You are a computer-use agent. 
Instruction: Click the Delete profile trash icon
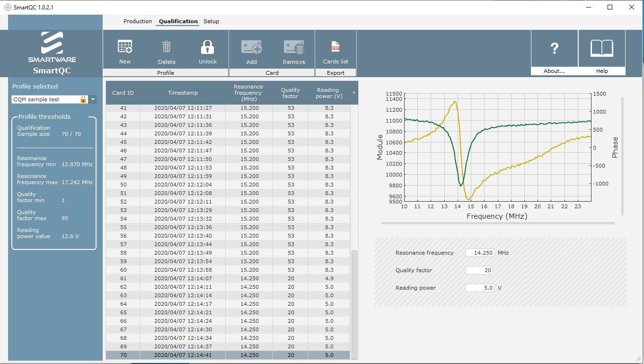click(167, 47)
